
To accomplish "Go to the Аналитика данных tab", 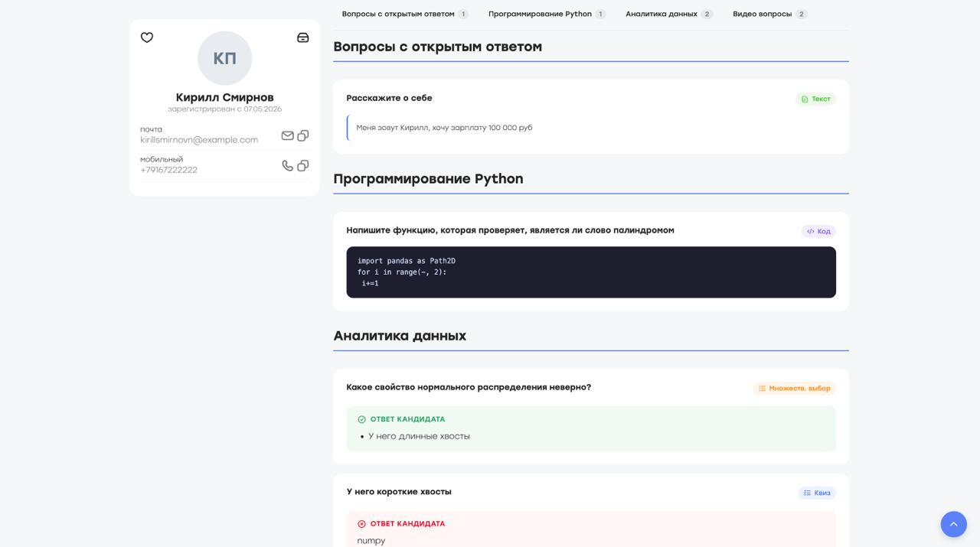I will point(668,14).
